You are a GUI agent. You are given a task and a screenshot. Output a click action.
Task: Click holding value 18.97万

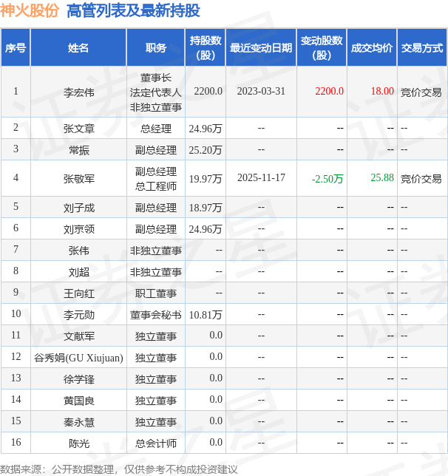pos(206,208)
